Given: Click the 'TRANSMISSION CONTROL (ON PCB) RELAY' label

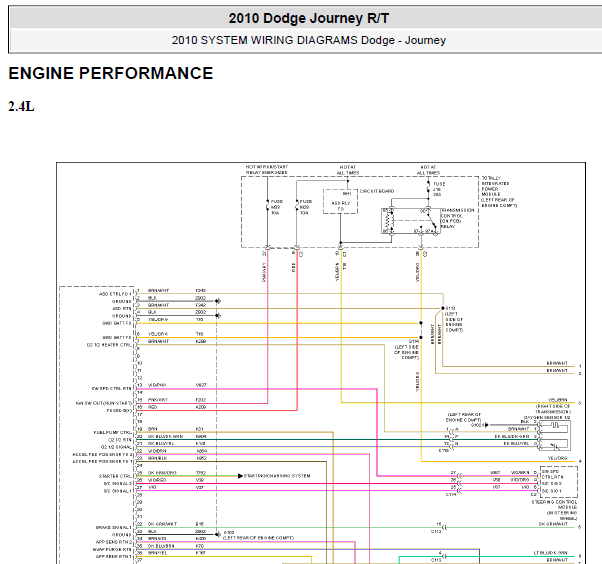Looking at the screenshot, I should click(457, 218).
